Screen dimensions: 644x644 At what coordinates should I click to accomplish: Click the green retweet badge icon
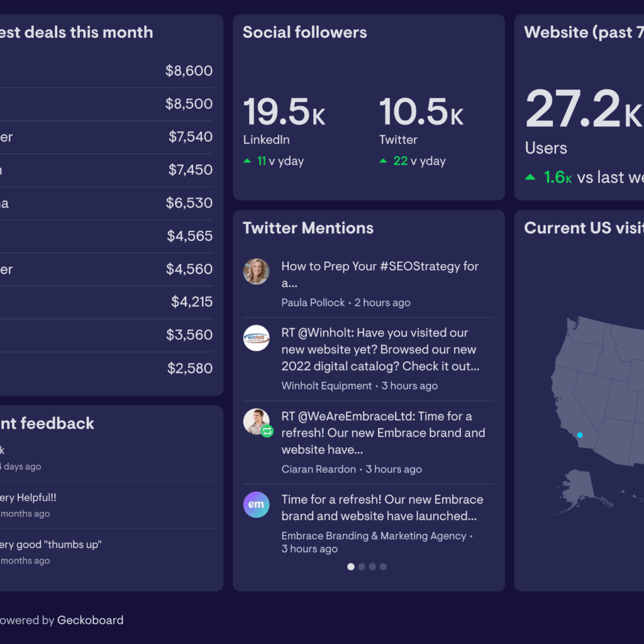pyautogui.click(x=267, y=431)
